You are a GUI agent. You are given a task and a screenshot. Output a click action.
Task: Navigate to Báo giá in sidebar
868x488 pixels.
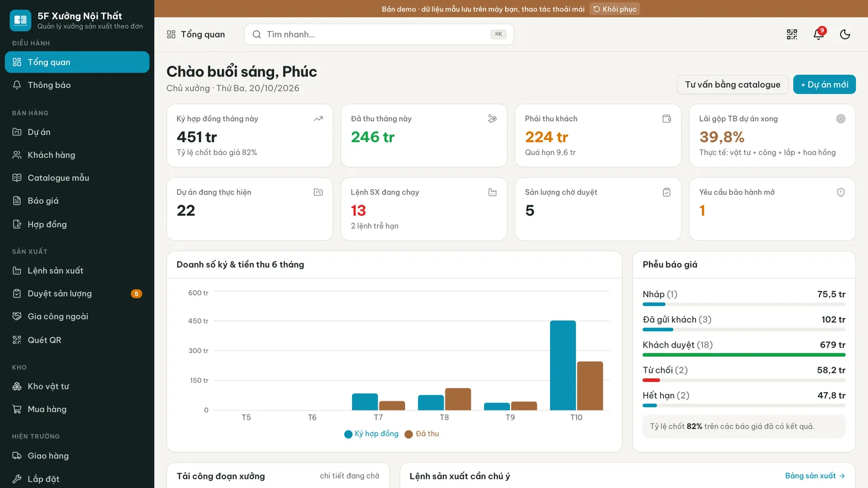tap(77, 201)
